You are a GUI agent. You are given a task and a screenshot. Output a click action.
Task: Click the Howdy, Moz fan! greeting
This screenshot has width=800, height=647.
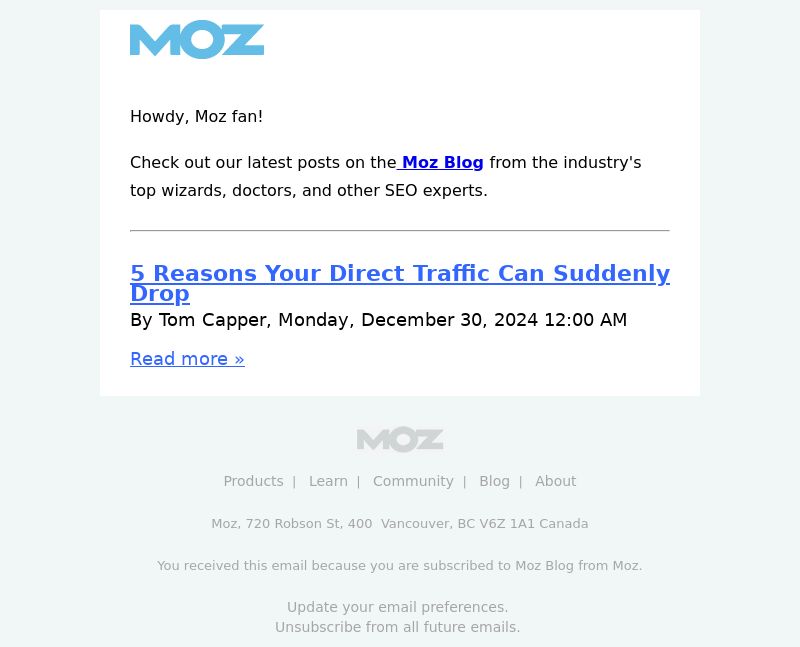(196, 116)
